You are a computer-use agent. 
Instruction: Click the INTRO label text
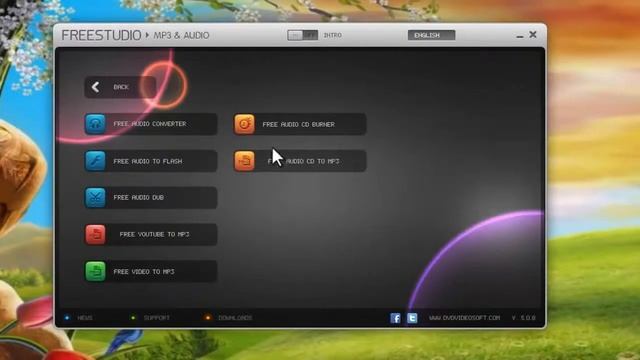pyautogui.click(x=333, y=35)
